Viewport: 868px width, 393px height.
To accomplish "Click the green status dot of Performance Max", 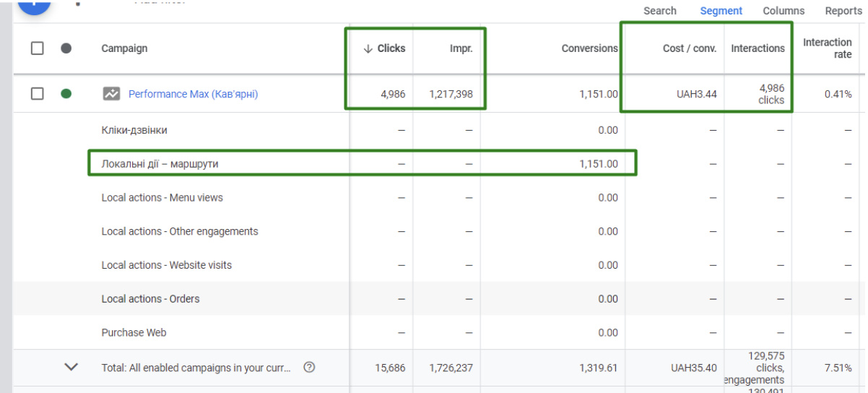I will click(66, 94).
